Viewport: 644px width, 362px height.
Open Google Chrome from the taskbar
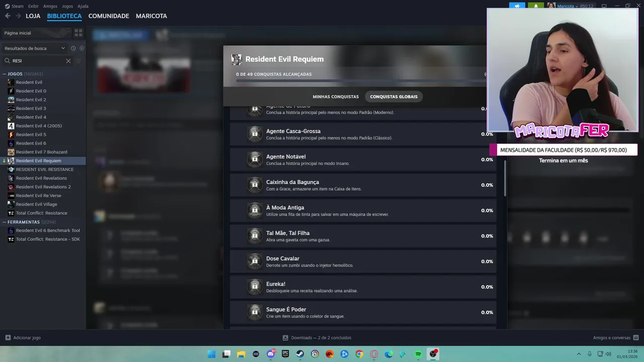pyautogui.click(x=359, y=354)
